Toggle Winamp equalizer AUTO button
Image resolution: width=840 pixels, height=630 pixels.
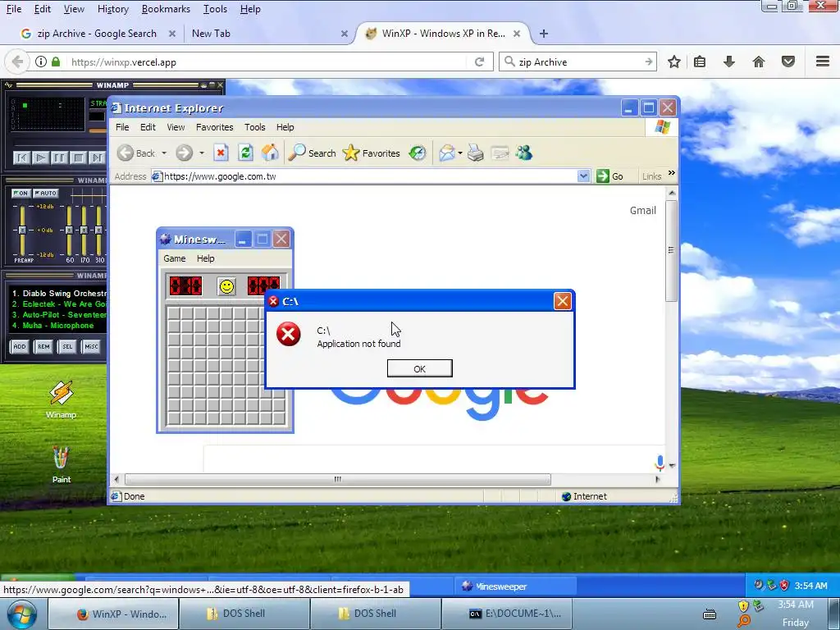click(46, 193)
